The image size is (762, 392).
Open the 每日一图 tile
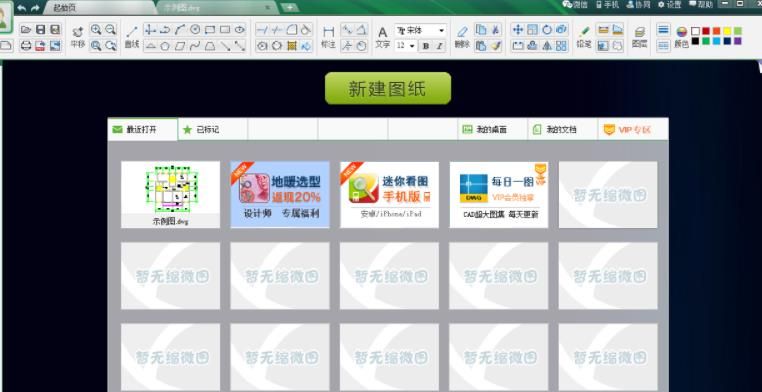pos(499,195)
